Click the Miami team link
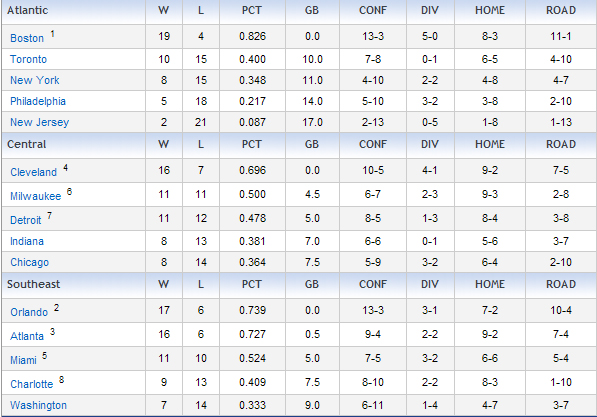The width and height of the screenshot is (597, 417). (x=23, y=360)
